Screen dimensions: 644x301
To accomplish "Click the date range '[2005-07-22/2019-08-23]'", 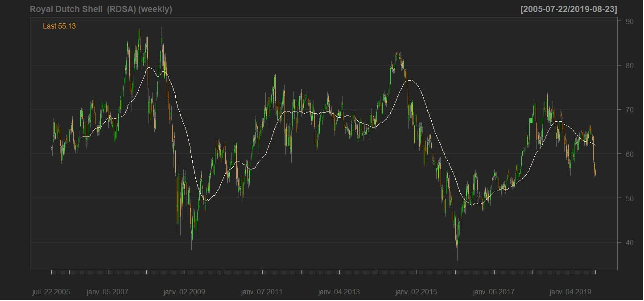I will coord(569,9).
